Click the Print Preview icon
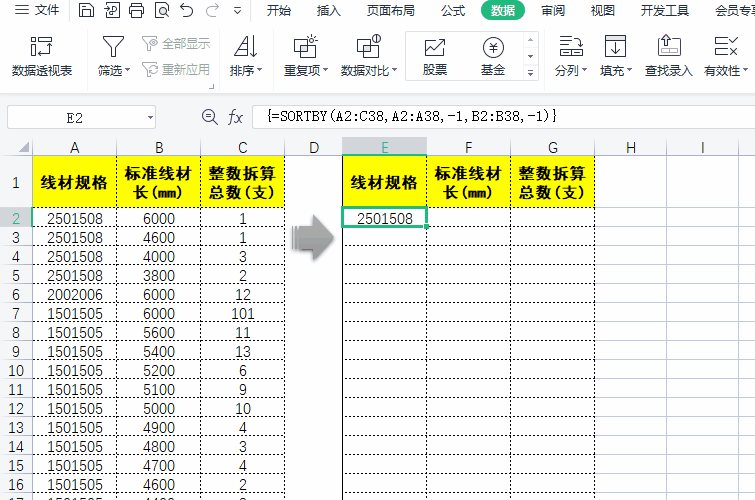This screenshot has height=500, width=755. click(x=162, y=10)
